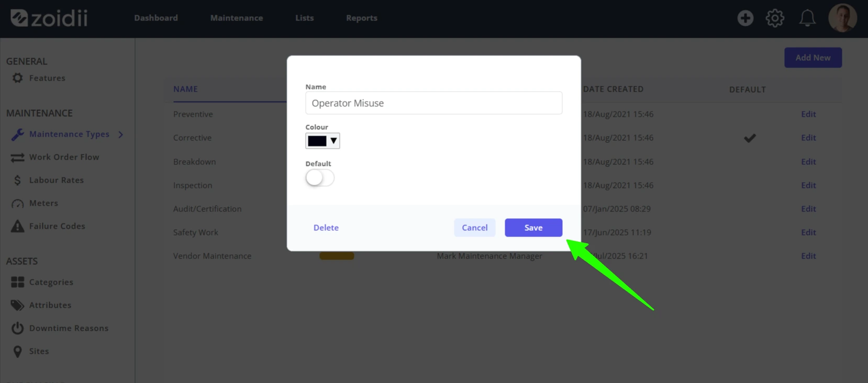
Task: Click the Downtime Reasons power icon
Action: coord(17,328)
